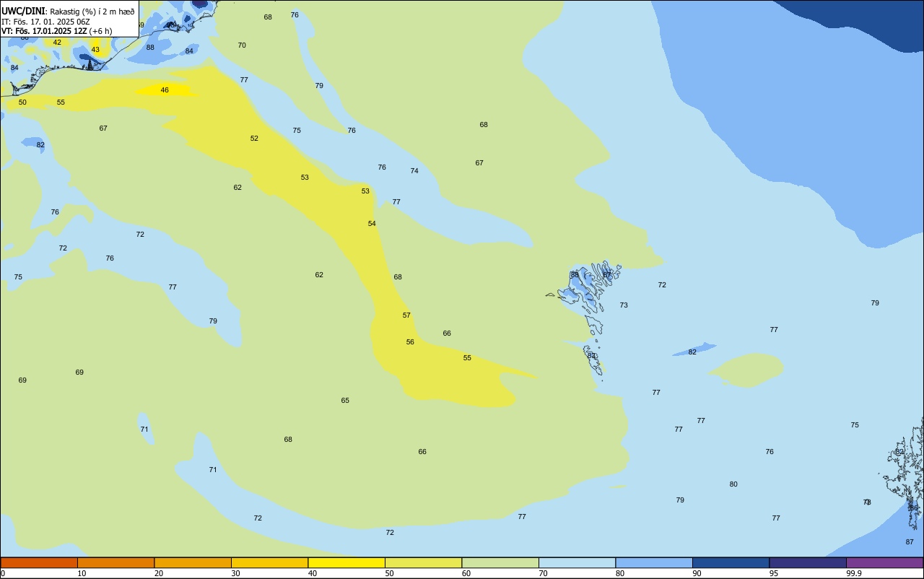Click the humidity value 46 in bright yellow area
924x579 pixels.
[x=165, y=90]
